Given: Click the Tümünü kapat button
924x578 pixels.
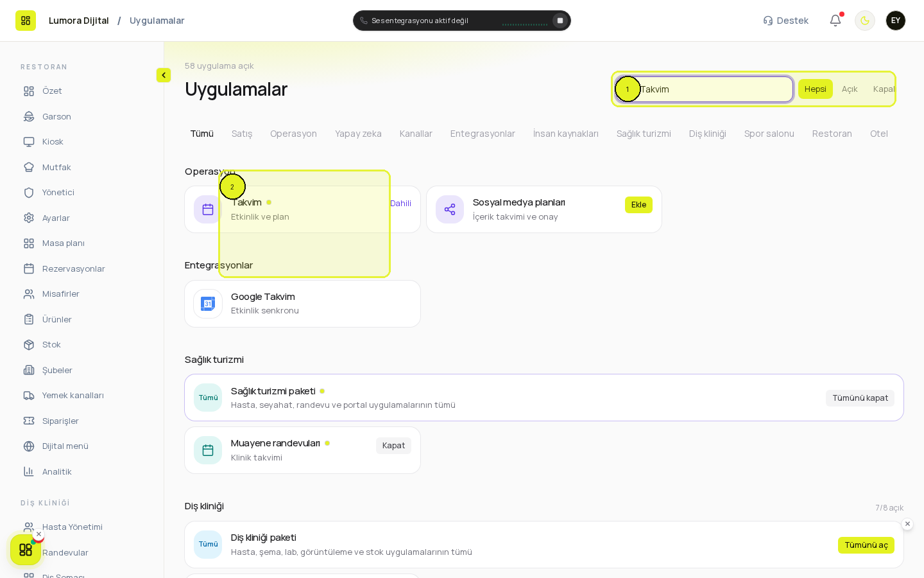Looking at the screenshot, I should tap(860, 398).
